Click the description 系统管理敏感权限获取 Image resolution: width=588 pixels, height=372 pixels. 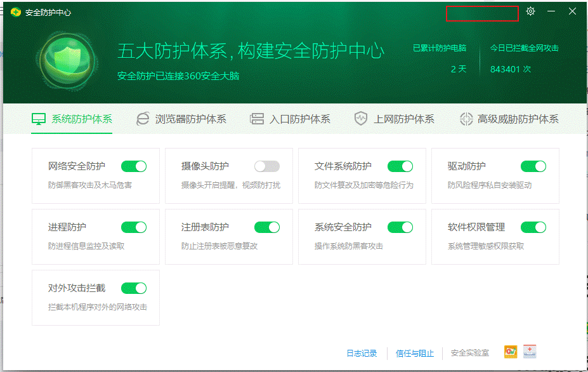486,246
